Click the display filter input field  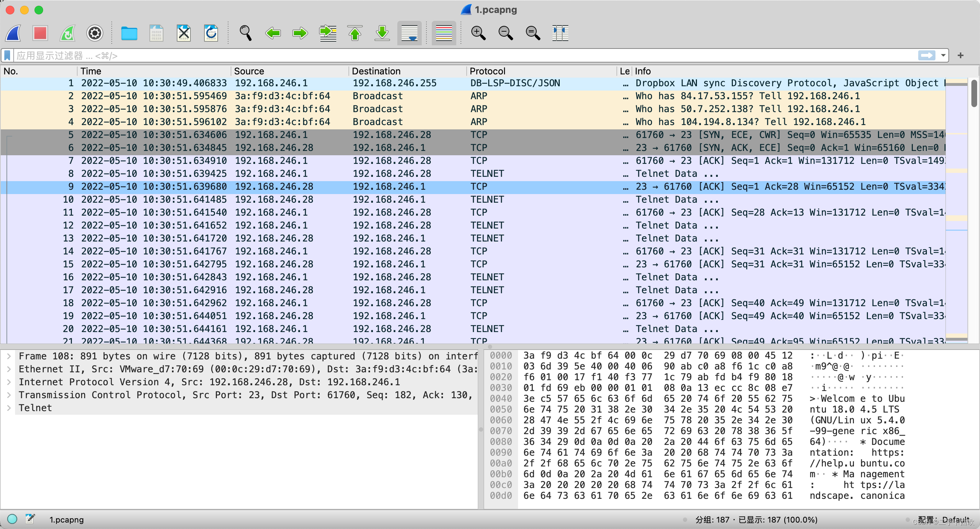457,56
